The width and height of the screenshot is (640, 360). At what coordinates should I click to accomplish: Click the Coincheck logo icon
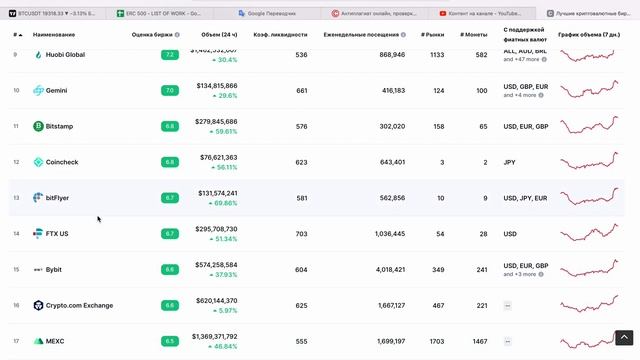click(x=38, y=162)
